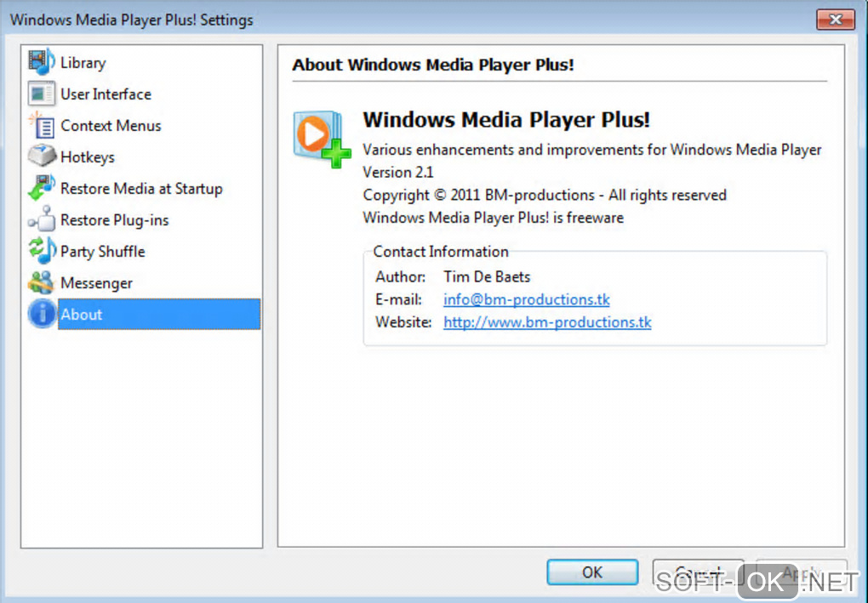Screen dimensions: 868x603
Task: Click the Contact Information group label
Action: [x=441, y=252]
